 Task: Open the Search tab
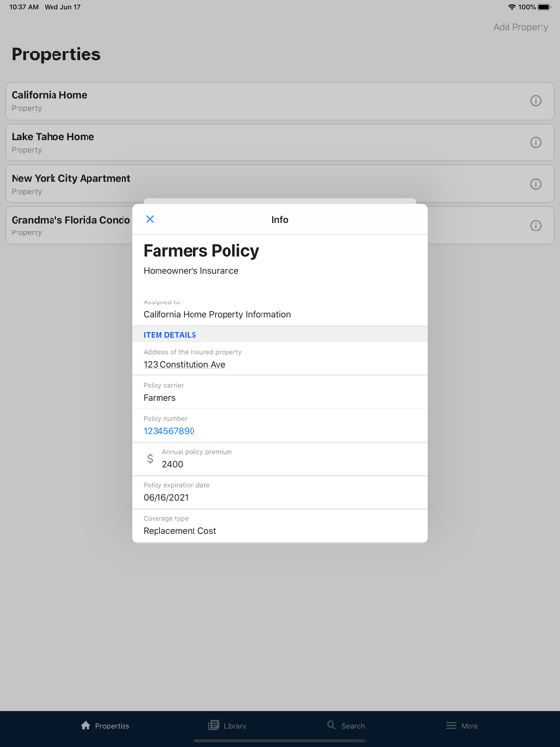pyautogui.click(x=346, y=725)
